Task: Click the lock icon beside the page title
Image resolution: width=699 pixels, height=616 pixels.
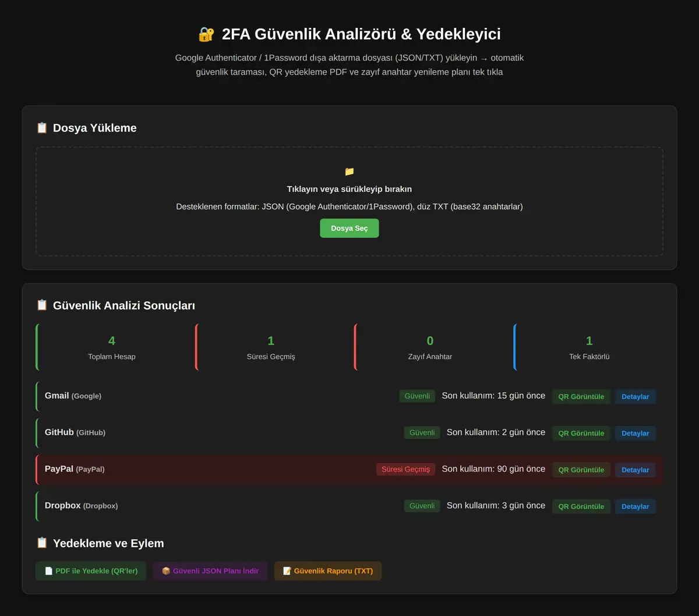Action: point(206,34)
